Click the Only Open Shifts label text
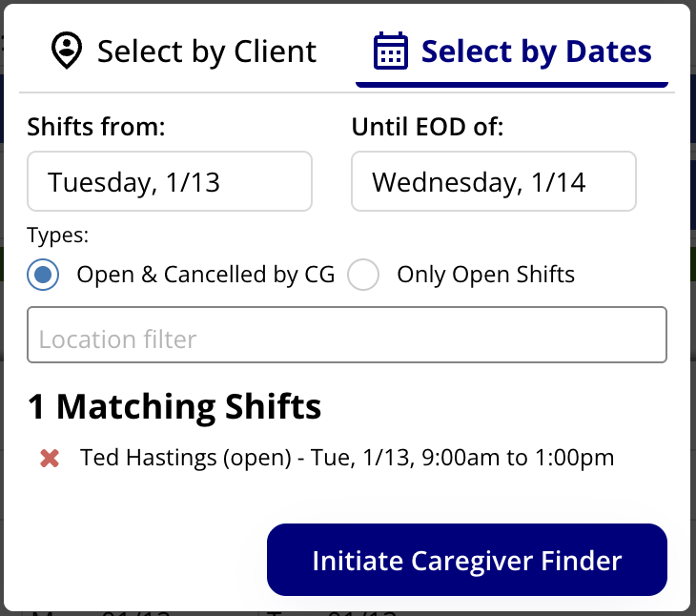The width and height of the screenshot is (696, 616). [486, 275]
